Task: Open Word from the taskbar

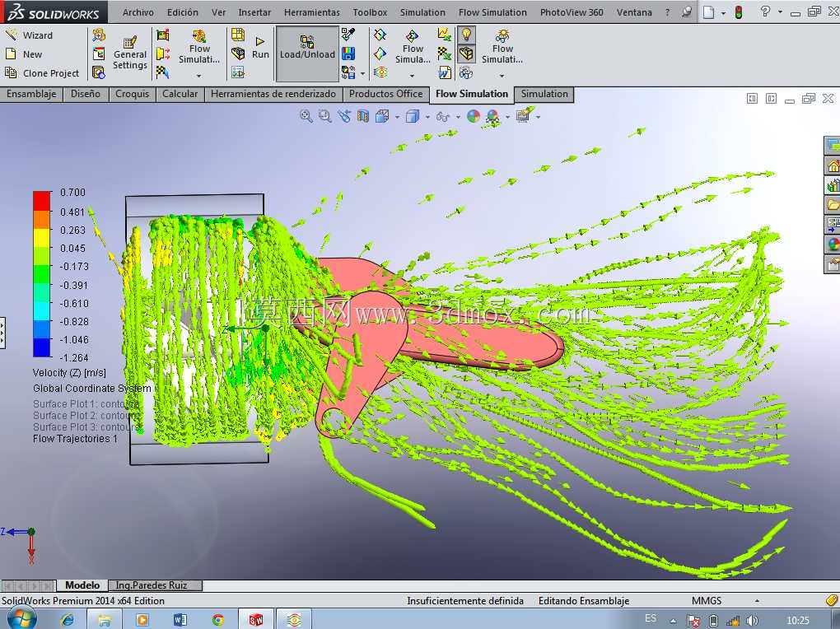Action: (x=180, y=620)
